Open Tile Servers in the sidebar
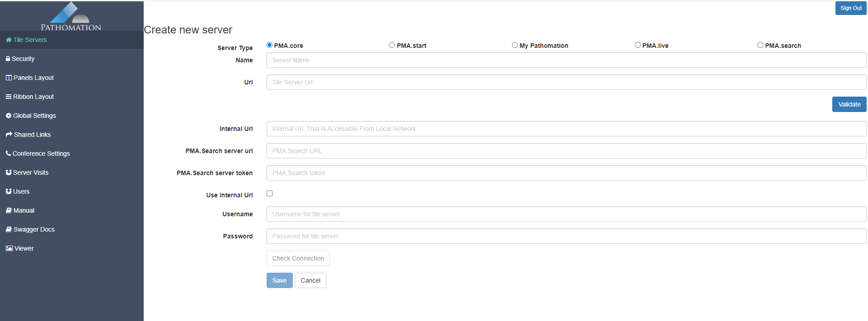The width and height of the screenshot is (868, 321). pos(30,40)
